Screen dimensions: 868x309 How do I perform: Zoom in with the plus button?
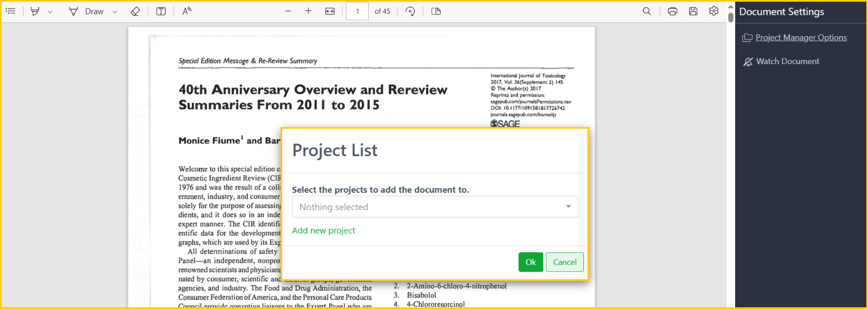coord(308,11)
